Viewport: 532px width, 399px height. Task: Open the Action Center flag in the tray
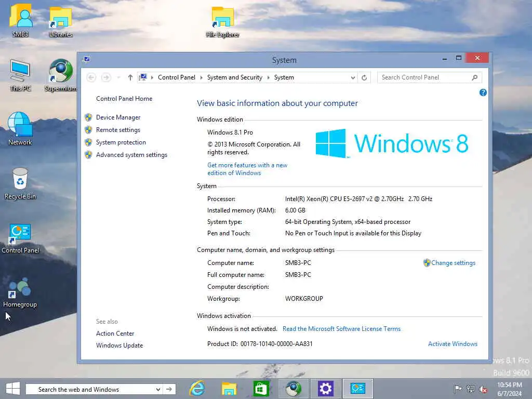pyautogui.click(x=457, y=389)
